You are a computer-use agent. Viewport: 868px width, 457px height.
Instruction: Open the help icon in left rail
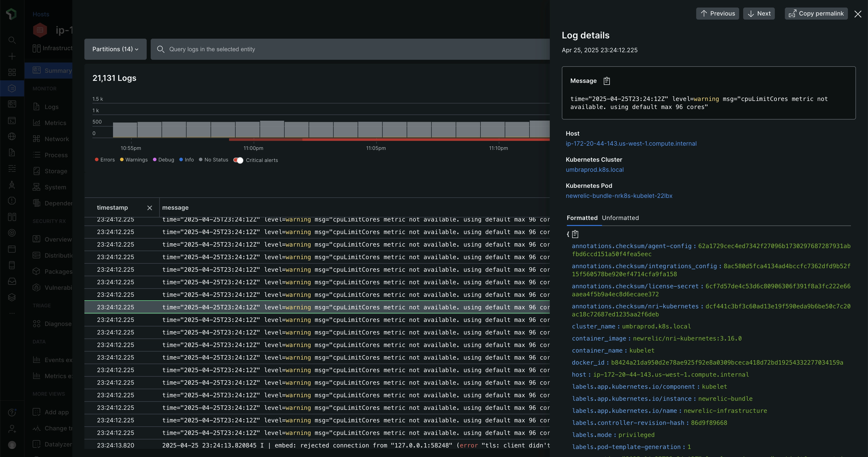click(12, 412)
